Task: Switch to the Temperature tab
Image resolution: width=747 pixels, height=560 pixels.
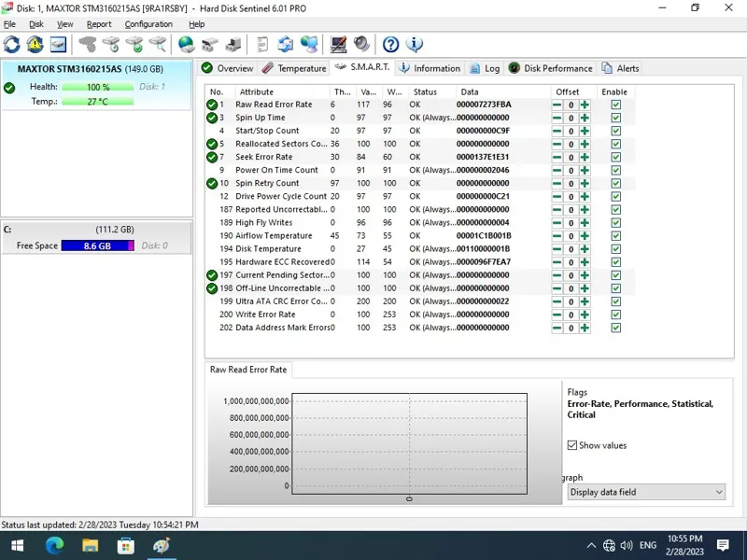Action: click(294, 68)
